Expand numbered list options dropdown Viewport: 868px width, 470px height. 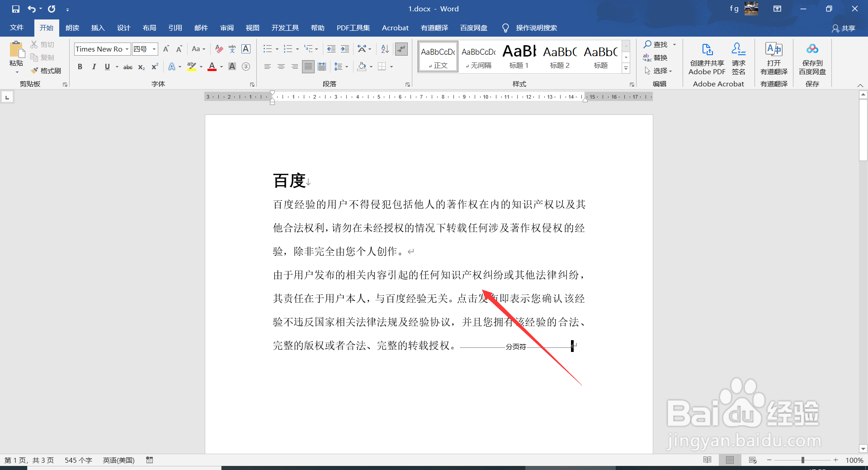(x=297, y=49)
